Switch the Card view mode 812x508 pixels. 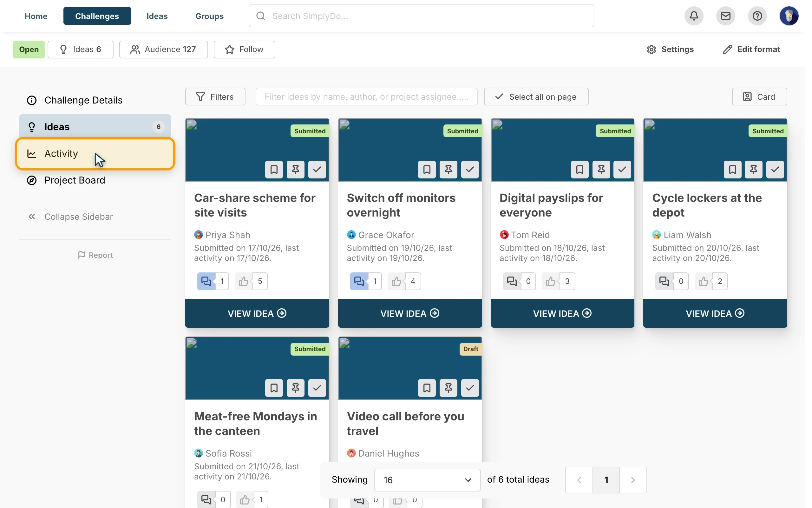coord(759,97)
